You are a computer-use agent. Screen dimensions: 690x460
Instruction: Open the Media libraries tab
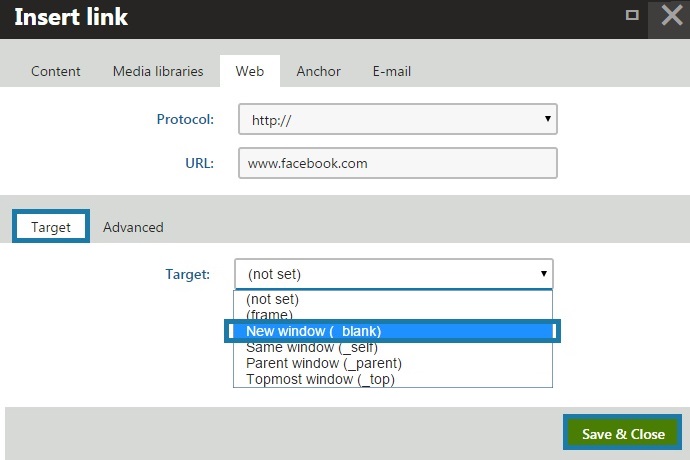coord(158,71)
